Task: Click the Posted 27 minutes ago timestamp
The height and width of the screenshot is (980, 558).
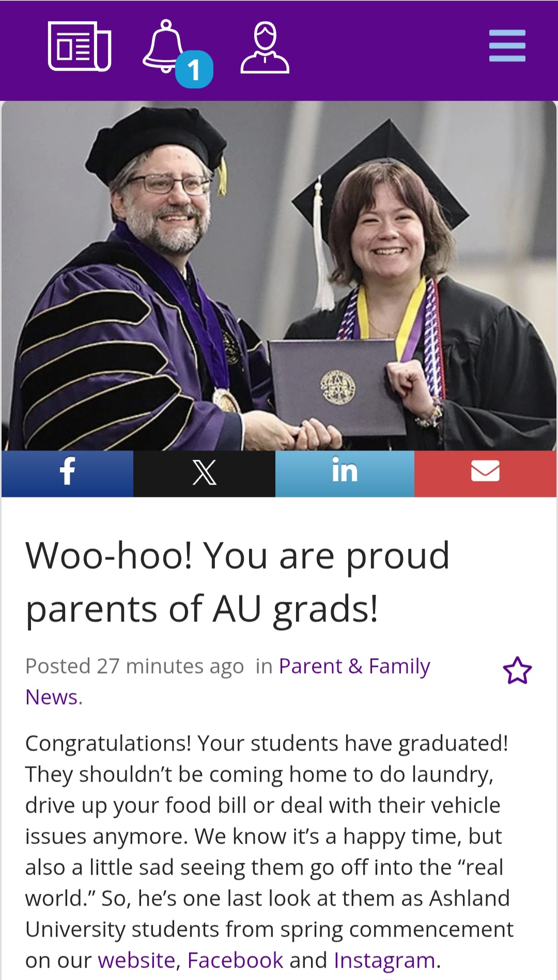Action: (134, 666)
